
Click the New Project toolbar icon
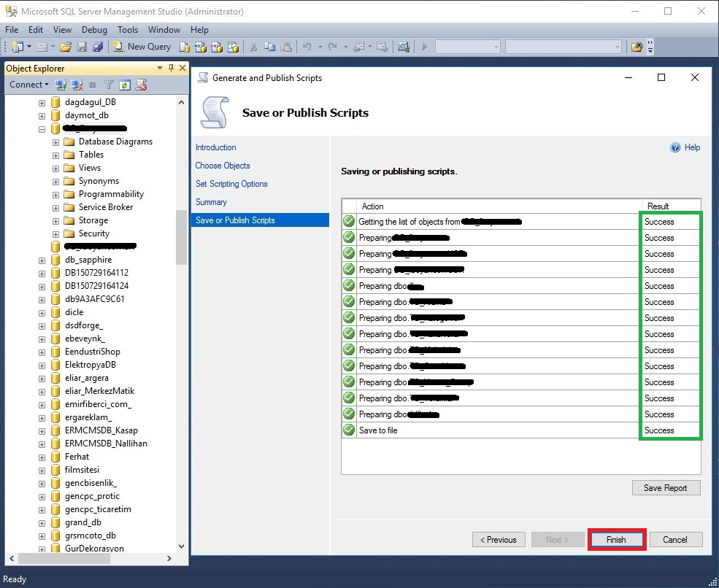[x=18, y=46]
